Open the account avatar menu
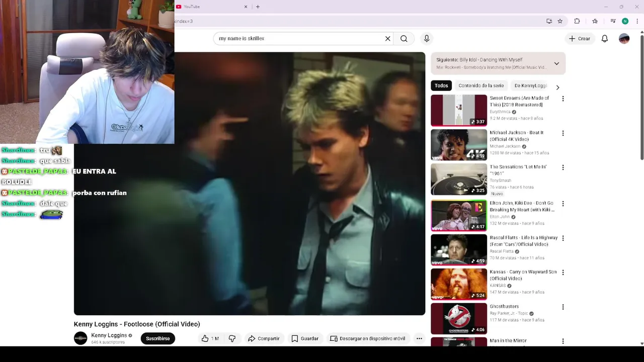 tap(624, 39)
